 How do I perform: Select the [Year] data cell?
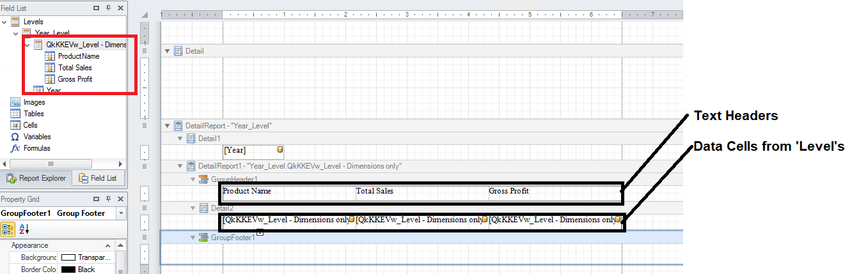pyautogui.click(x=253, y=151)
